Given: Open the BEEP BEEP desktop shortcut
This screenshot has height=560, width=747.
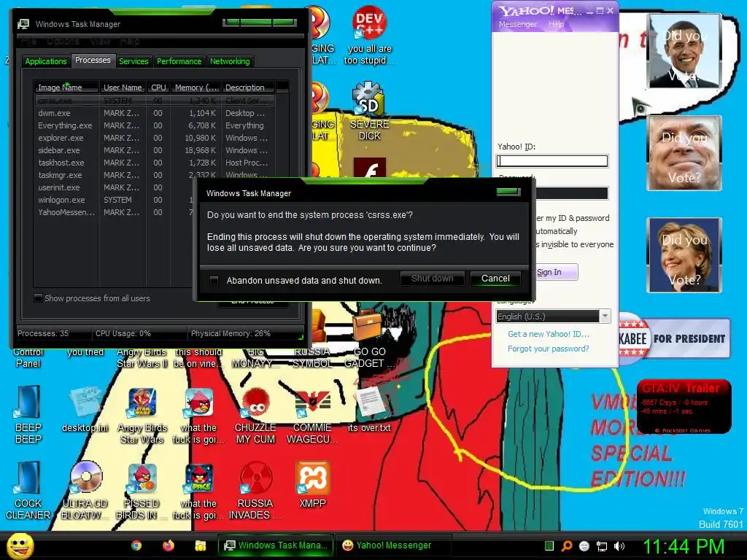Looking at the screenshot, I should pyautogui.click(x=28, y=414).
